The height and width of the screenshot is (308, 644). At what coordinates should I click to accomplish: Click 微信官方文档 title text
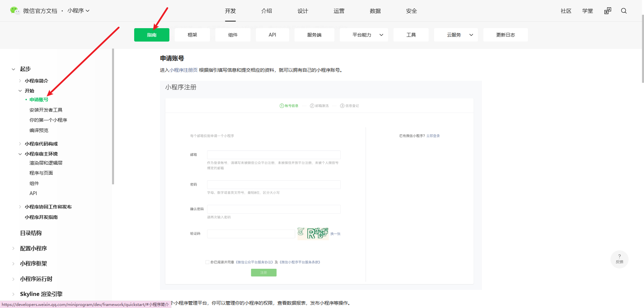tap(40, 11)
